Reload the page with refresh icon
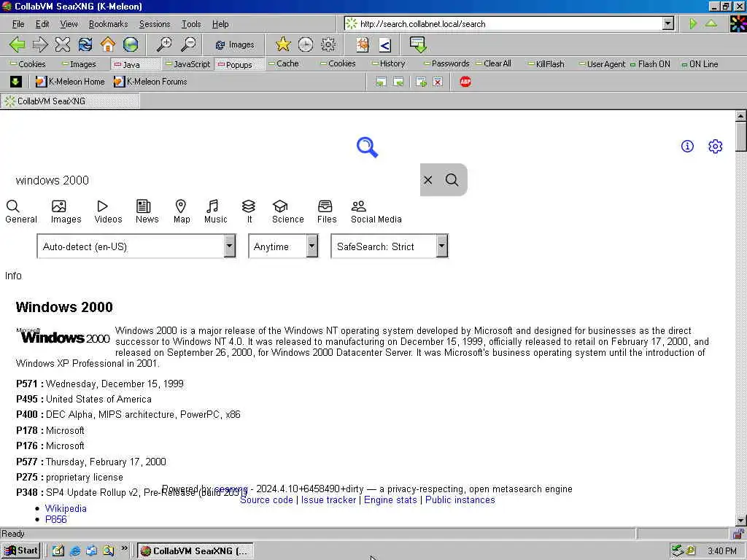This screenshot has width=747, height=560. click(x=85, y=44)
